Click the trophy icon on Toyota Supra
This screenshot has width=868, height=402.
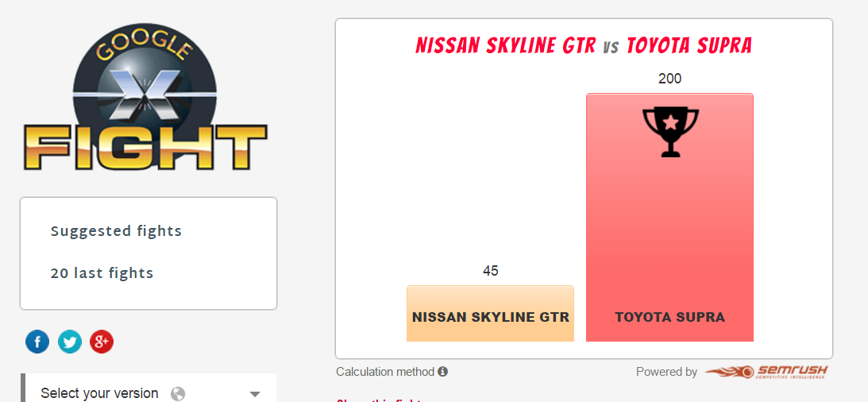670,132
